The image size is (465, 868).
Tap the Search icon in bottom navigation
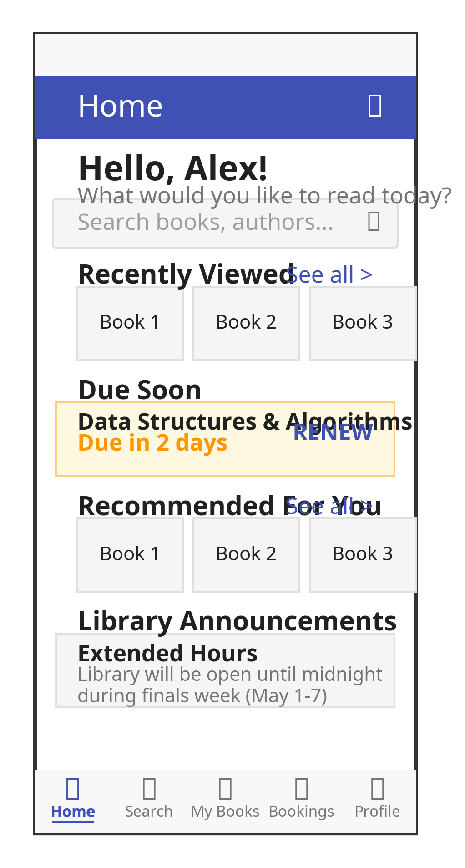(149, 788)
